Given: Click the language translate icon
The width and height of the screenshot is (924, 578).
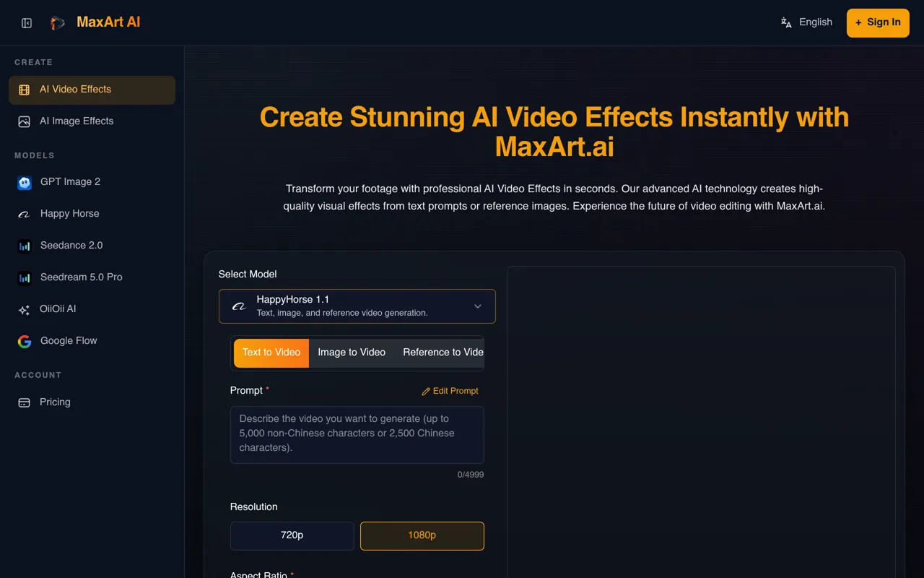Looking at the screenshot, I should tap(787, 22).
